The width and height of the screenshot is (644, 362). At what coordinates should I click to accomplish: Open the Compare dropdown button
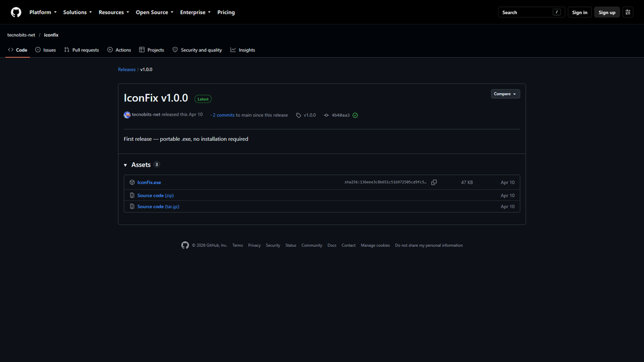(x=505, y=94)
